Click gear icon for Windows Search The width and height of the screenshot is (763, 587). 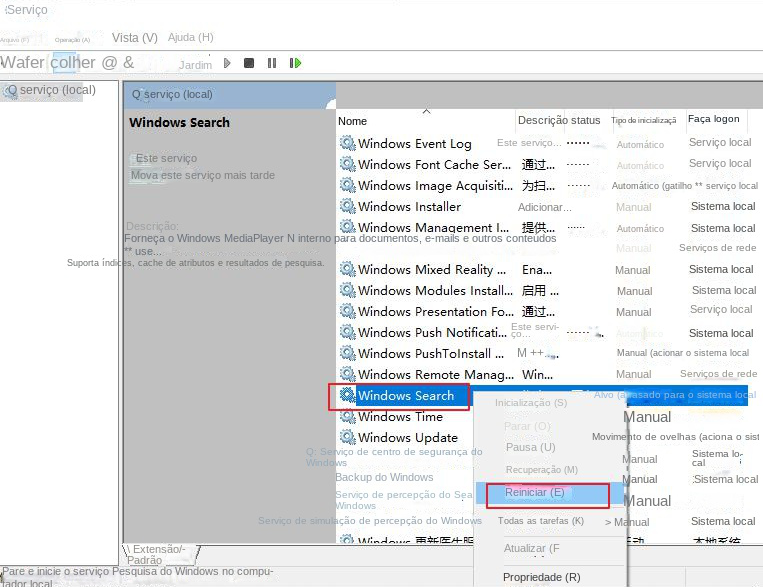(347, 395)
